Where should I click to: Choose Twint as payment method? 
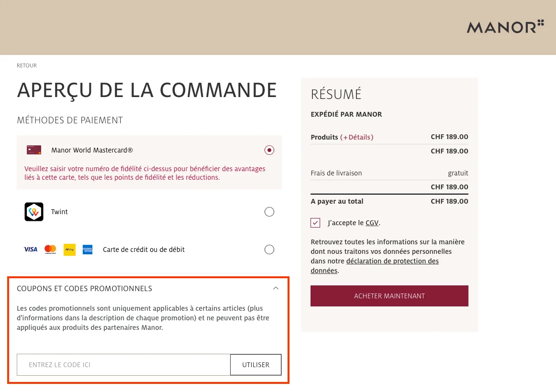(x=269, y=212)
